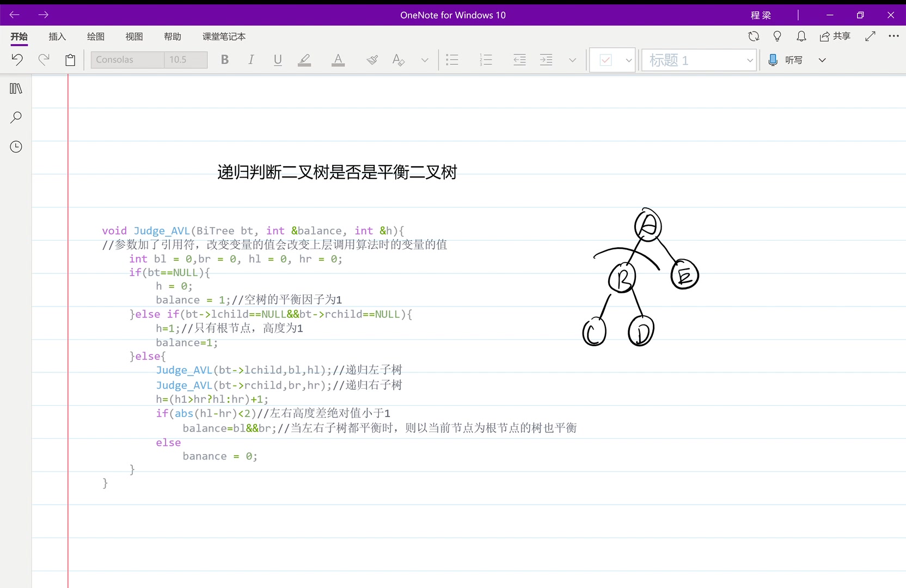Viewport: 906px width, 588px height.
Task: Insert a numbered list
Action: click(x=486, y=60)
